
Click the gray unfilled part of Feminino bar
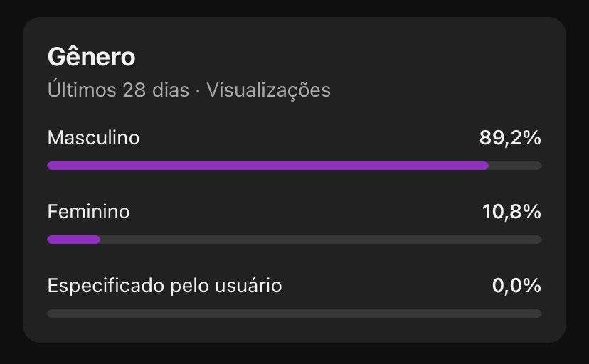coord(320,240)
